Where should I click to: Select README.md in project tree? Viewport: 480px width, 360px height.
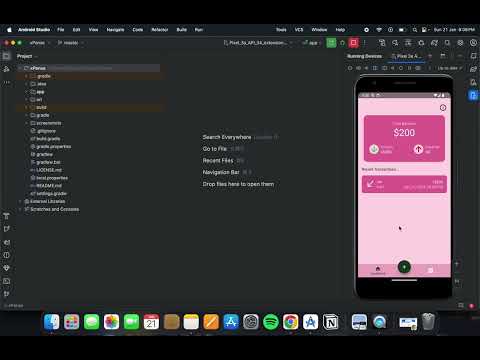[x=46, y=186]
